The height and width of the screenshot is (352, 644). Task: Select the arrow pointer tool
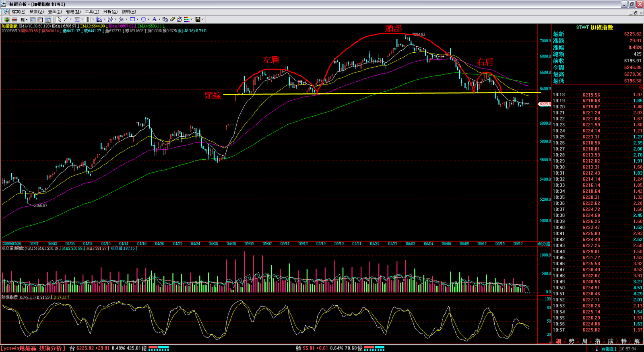point(59,19)
